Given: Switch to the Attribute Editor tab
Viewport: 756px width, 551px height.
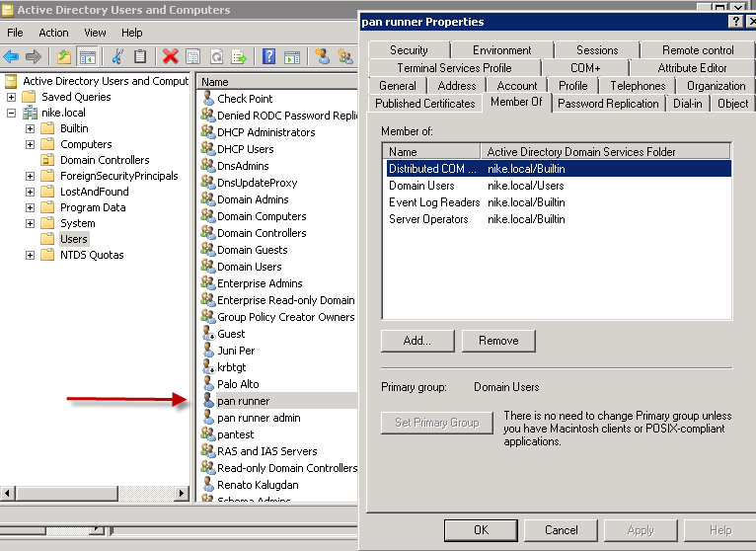Looking at the screenshot, I should (x=692, y=68).
